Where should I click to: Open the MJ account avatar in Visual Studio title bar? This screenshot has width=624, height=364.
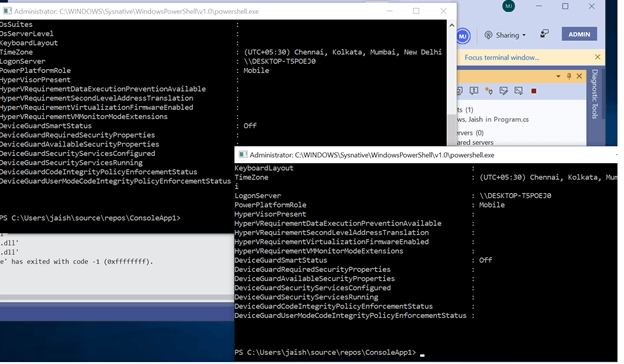click(508, 6)
